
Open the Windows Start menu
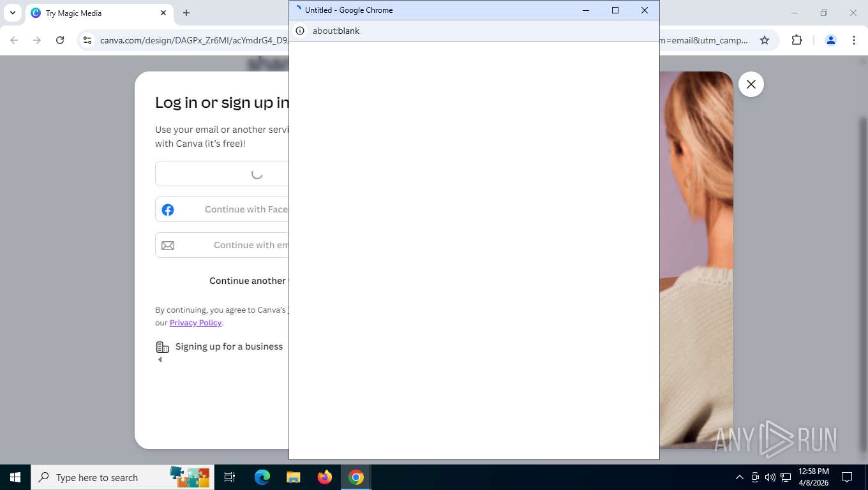(15, 477)
